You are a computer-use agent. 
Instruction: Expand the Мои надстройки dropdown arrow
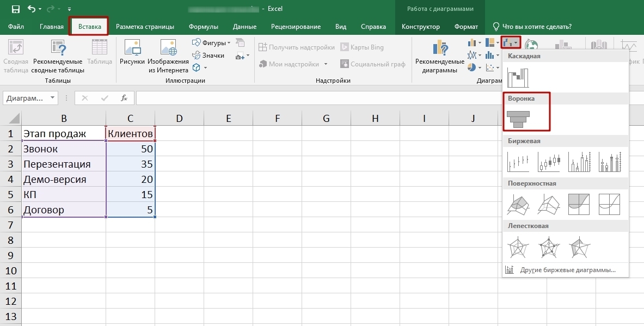click(x=326, y=64)
